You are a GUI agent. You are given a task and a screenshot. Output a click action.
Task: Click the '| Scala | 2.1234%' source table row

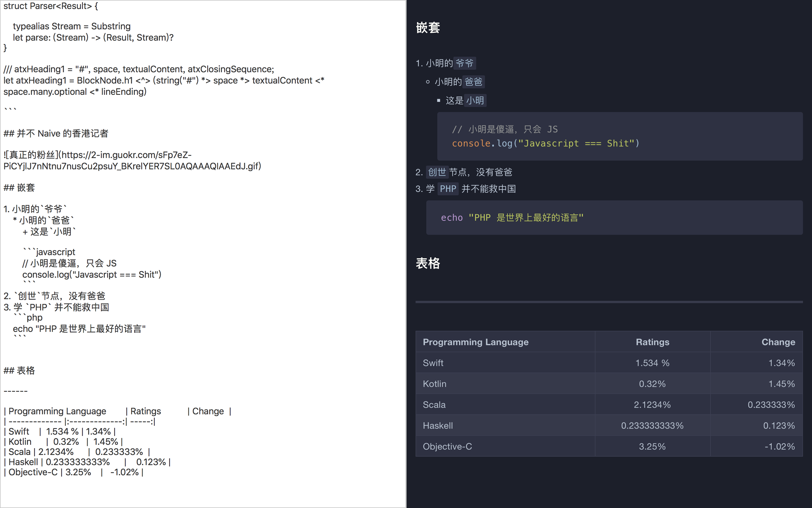[x=77, y=452]
